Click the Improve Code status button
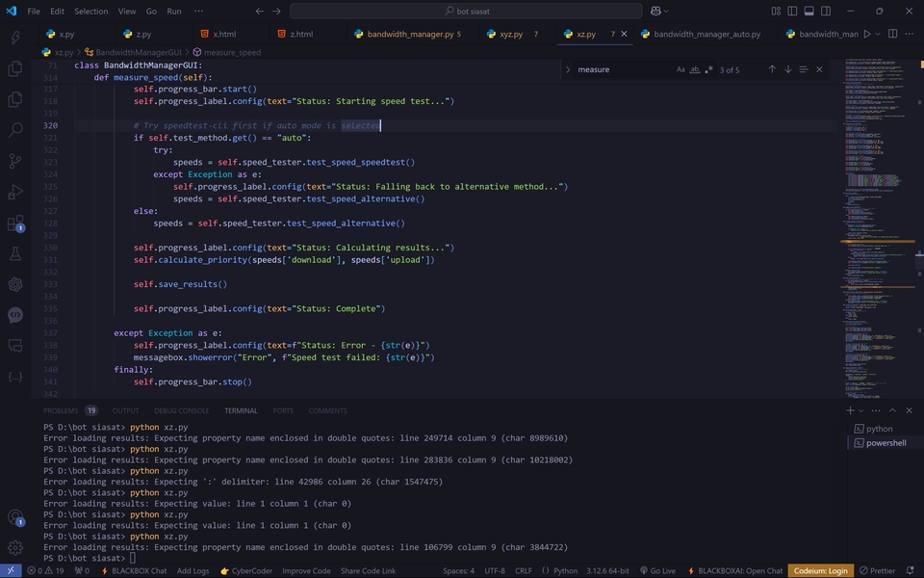The height and width of the screenshot is (578, 924). click(x=306, y=570)
